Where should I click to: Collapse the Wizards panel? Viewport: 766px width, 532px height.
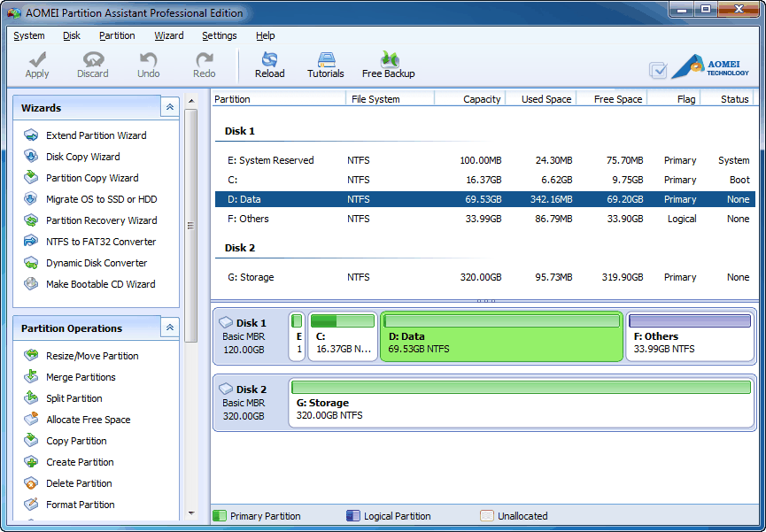[x=169, y=106]
